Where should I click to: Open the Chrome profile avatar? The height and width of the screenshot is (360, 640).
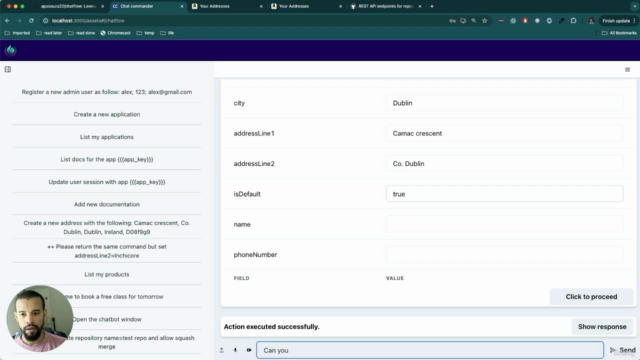pyautogui.click(x=591, y=20)
